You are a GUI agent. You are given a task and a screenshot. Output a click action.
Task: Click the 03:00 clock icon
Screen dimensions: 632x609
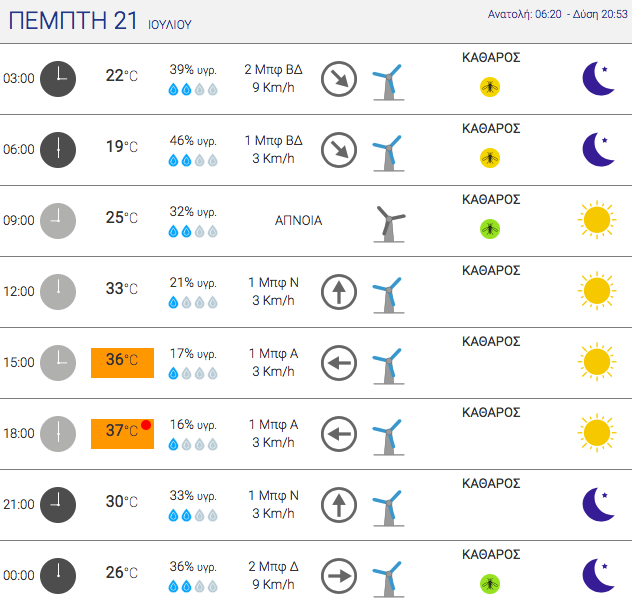pos(58,79)
